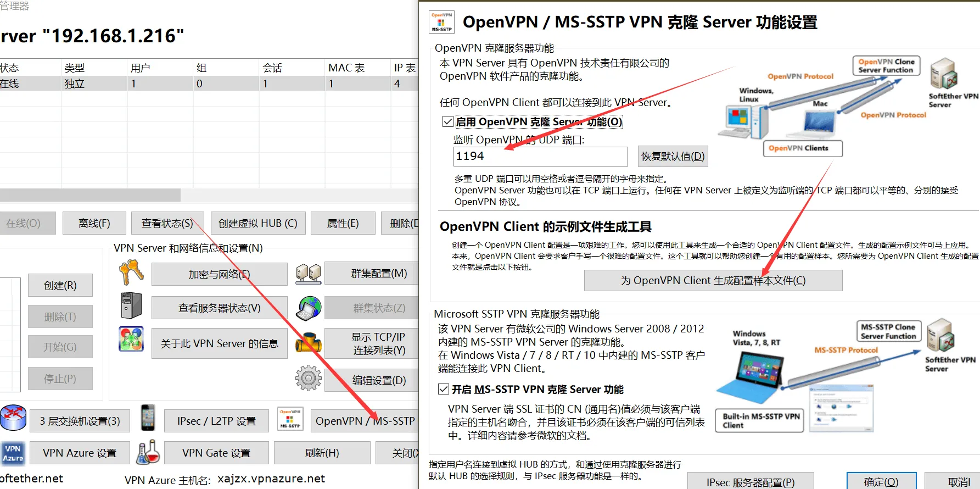This screenshot has width=980, height=489.
Task: Click the VPN Azure icon
Action: [x=13, y=453]
